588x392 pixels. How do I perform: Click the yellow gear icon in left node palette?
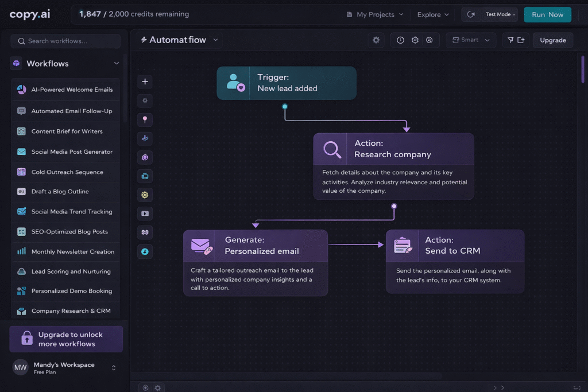[x=145, y=195]
